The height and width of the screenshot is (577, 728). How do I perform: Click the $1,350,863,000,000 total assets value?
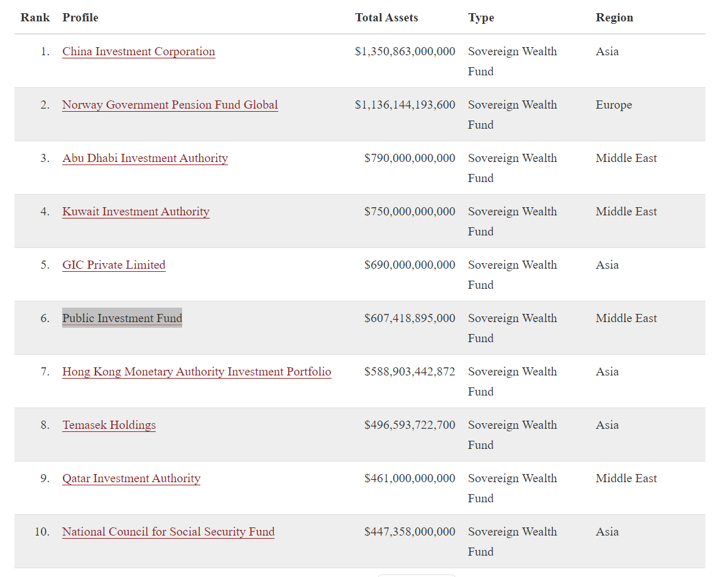click(x=405, y=51)
